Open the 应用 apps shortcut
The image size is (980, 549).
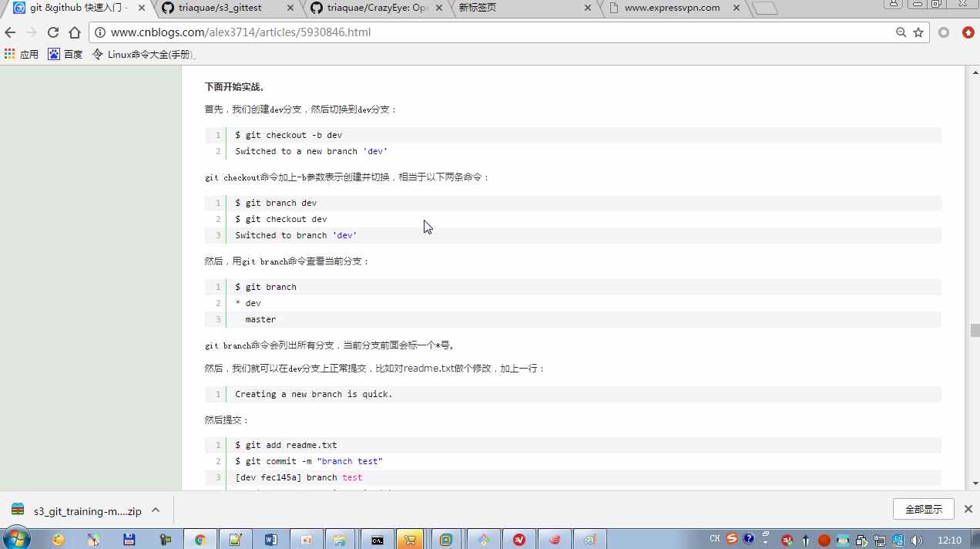[x=22, y=54]
